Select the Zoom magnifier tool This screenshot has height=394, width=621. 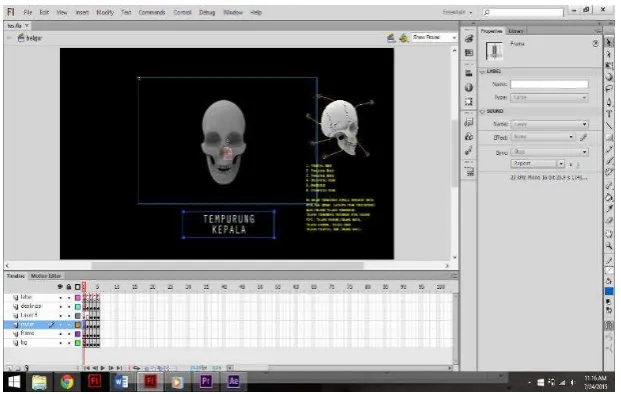tap(609, 246)
